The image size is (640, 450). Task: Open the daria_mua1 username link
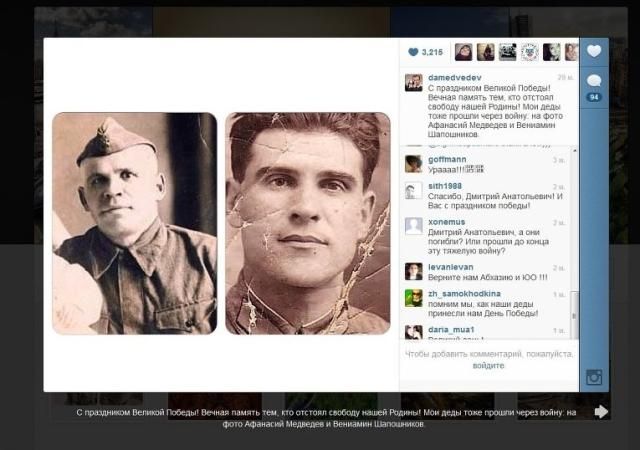[x=451, y=330]
